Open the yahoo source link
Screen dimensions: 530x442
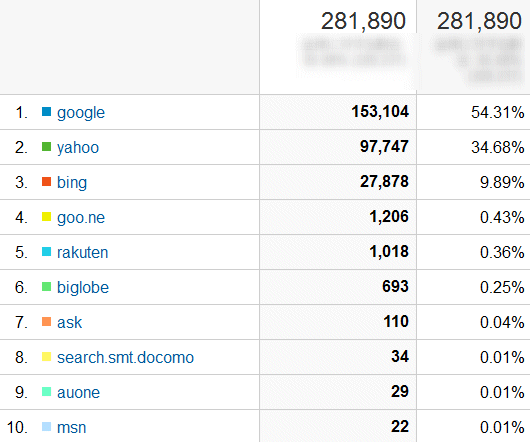point(78,148)
